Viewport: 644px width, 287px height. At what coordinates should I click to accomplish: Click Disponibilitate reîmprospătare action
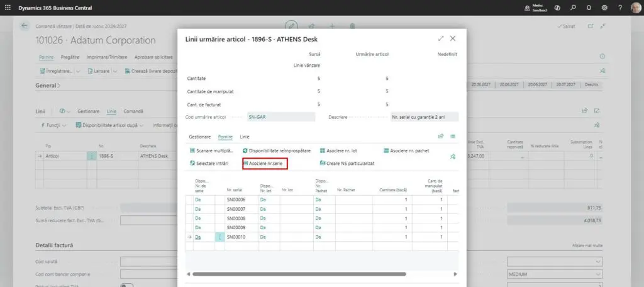pos(277,151)
